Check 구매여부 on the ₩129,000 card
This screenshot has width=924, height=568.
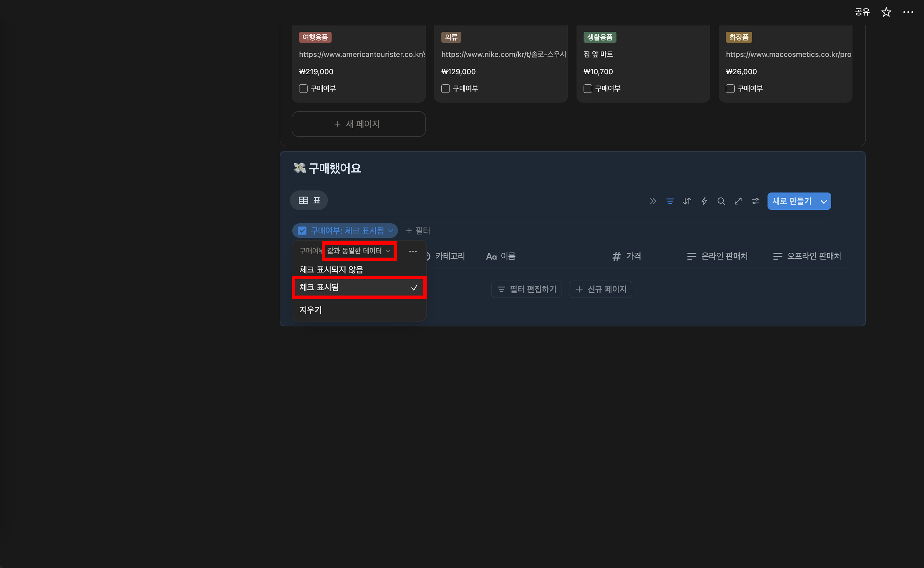445,89
